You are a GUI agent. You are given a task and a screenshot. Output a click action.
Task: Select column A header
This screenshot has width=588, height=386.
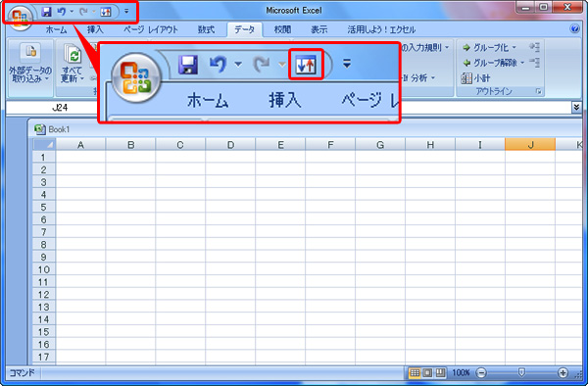click(80, 145)
